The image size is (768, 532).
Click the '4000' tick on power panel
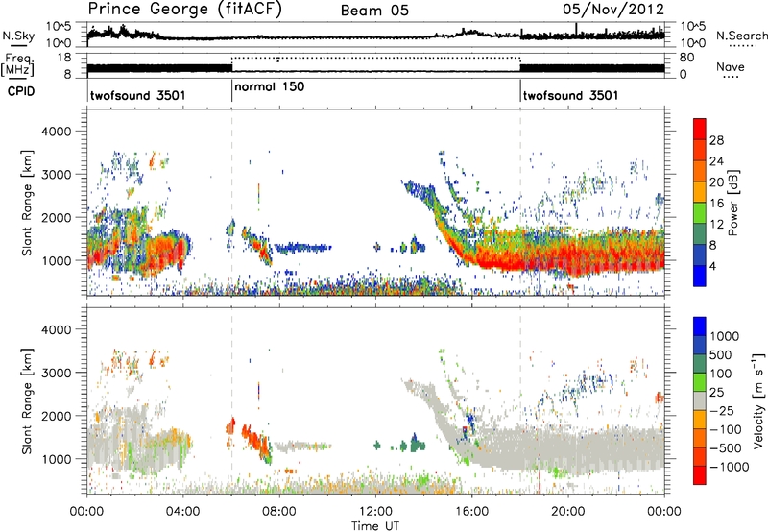point(56,131)
